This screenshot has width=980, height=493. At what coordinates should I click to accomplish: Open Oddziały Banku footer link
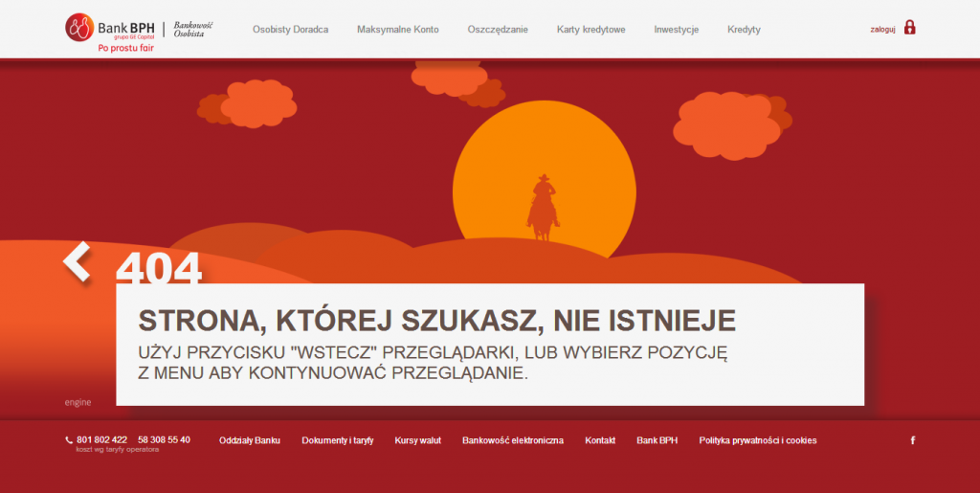point(249,440)
